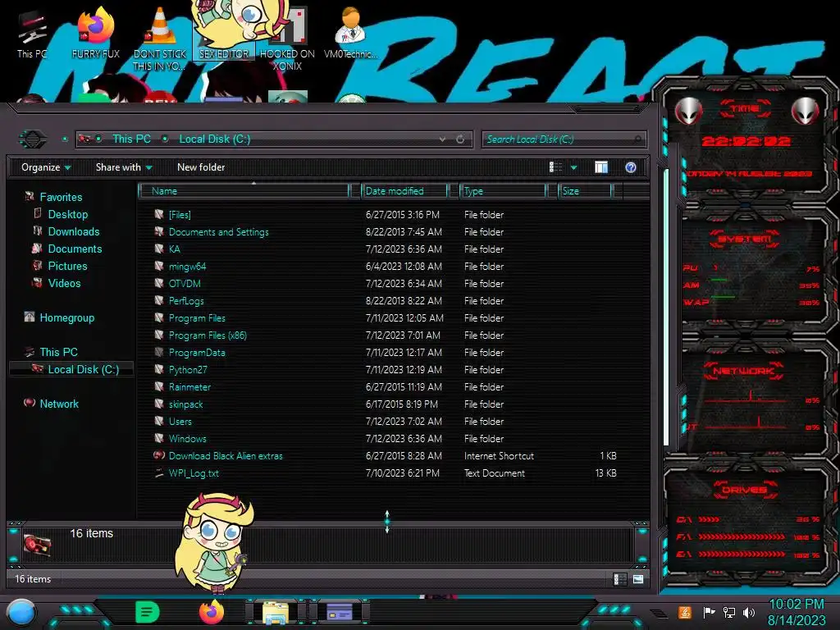This screenshot has height=630, width=840.
Task: Click Local Disk (C:) in the address breadcrumb
Action: [x=215, y=139]
